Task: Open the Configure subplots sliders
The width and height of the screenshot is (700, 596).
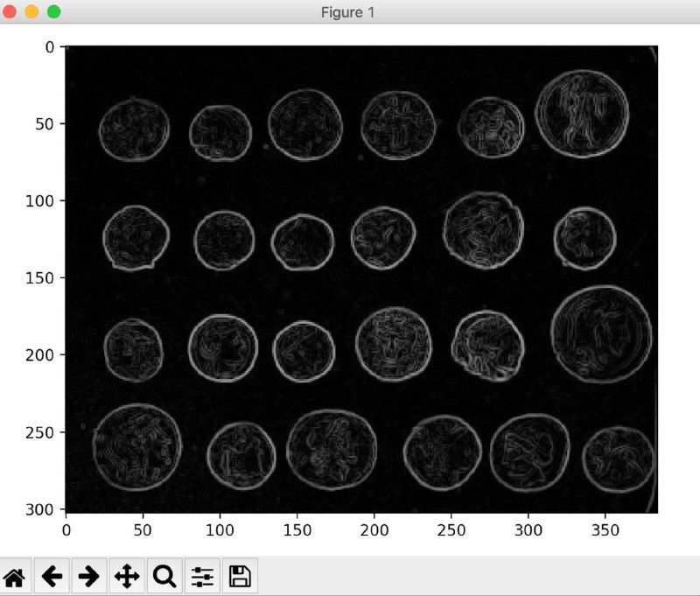Action: (x=202, y=577)
